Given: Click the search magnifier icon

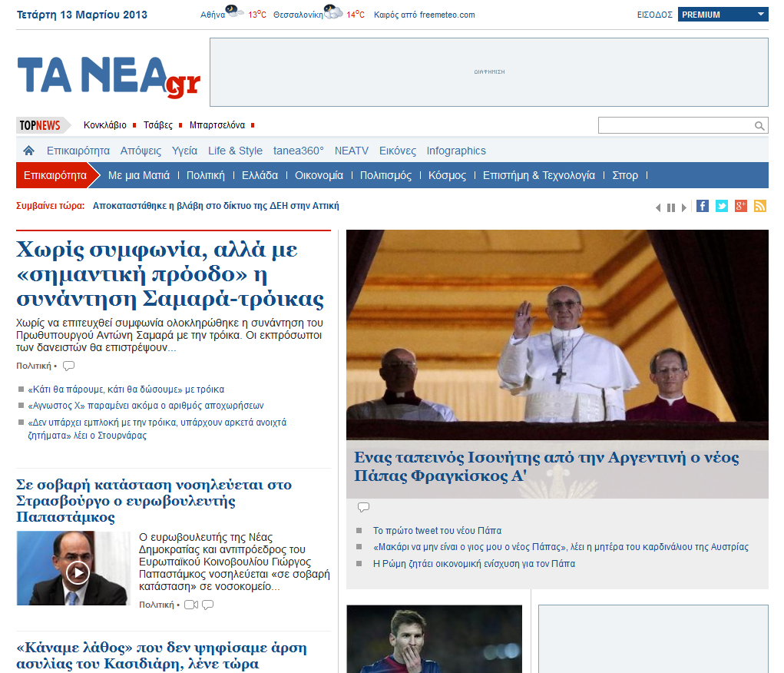Looking at the screenshot, I should (x=759, y=126).
